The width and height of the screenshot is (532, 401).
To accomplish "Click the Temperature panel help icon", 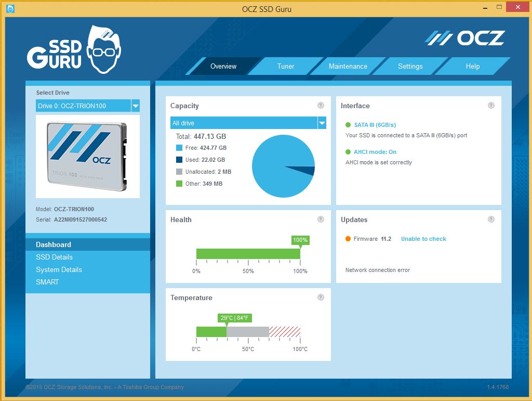I will point(321,297).
